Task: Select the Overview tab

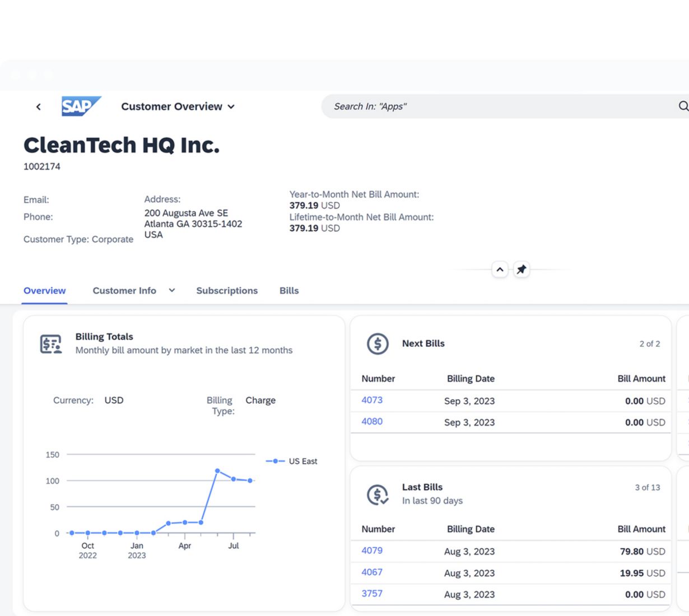Action: click(x=45, y=291)
